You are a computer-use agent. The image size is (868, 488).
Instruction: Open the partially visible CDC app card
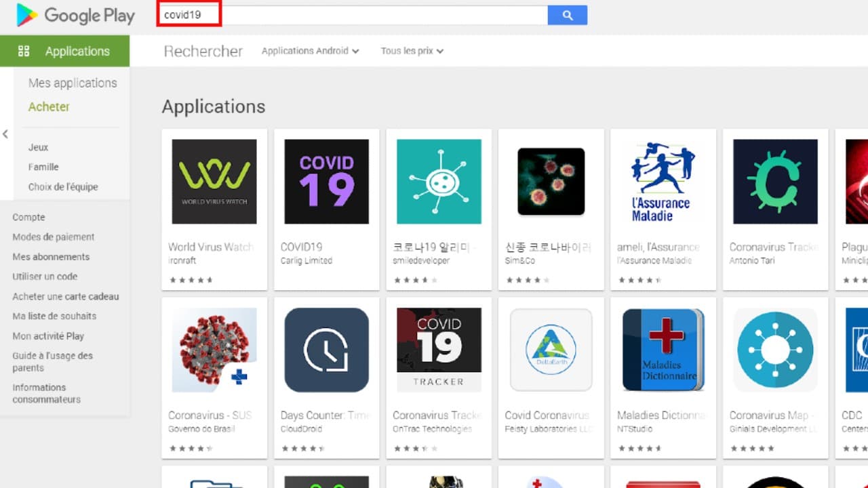click(x=852, y=378)
